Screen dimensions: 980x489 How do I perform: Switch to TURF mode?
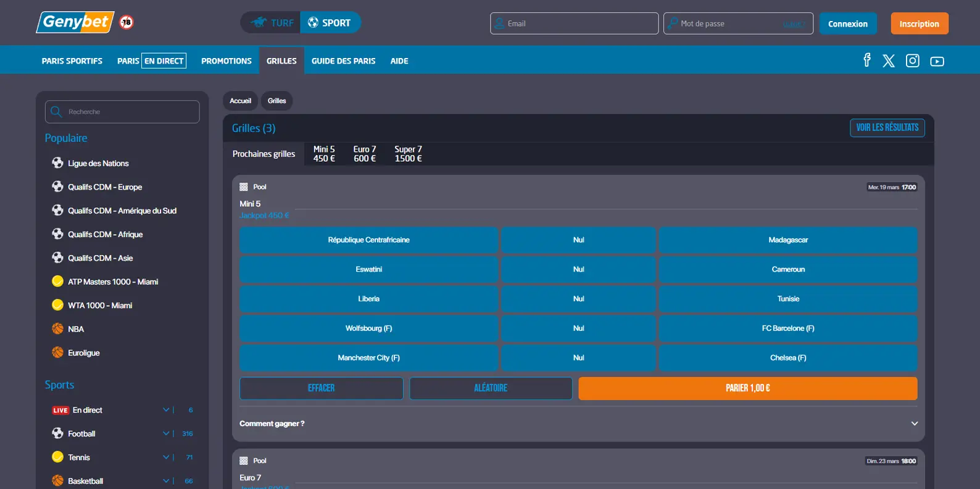(x=271, y=23)
